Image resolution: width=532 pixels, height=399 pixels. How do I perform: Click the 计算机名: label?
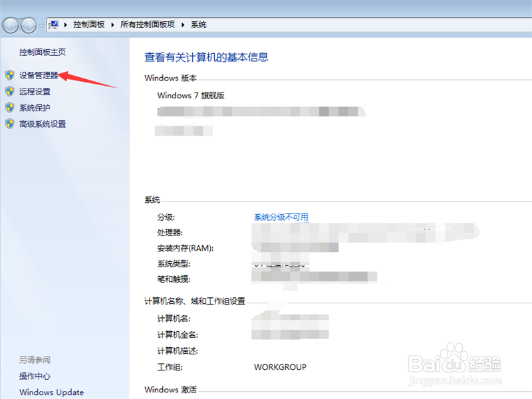point(174,319)
